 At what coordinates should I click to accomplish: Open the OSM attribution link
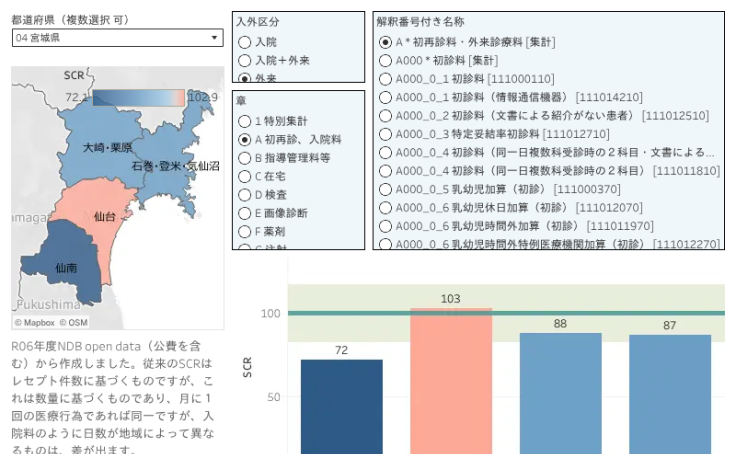(73, 323)
